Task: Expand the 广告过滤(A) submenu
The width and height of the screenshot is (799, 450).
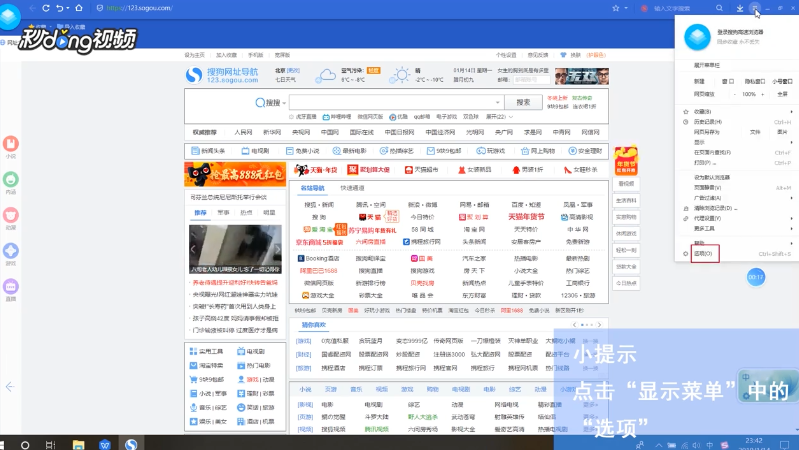Action: (x=737, y=198)
